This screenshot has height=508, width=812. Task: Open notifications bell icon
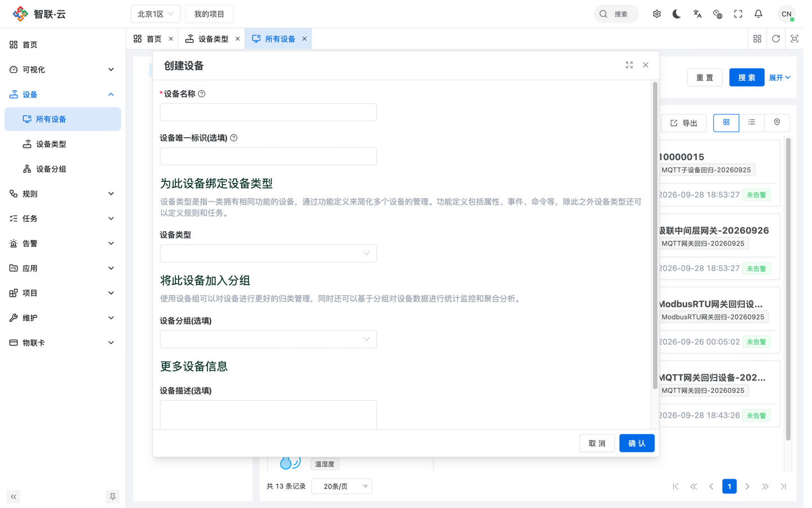click(x=758, y=14)
